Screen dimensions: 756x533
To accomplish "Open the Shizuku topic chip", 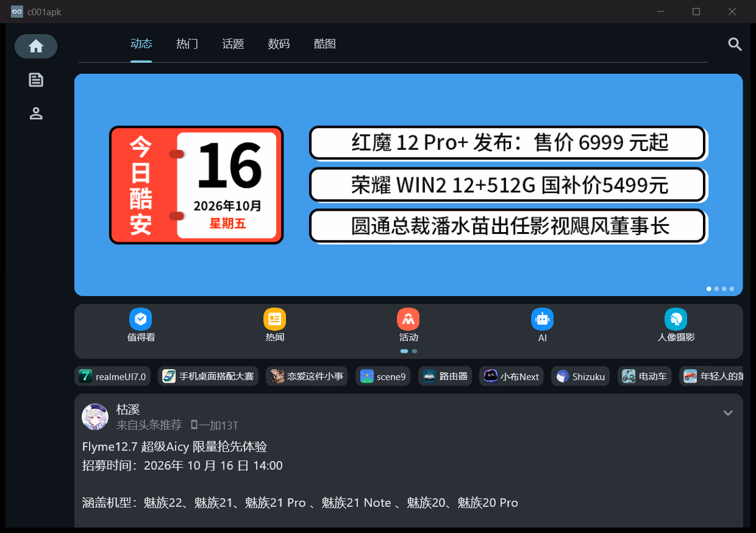I will [580, 376].
